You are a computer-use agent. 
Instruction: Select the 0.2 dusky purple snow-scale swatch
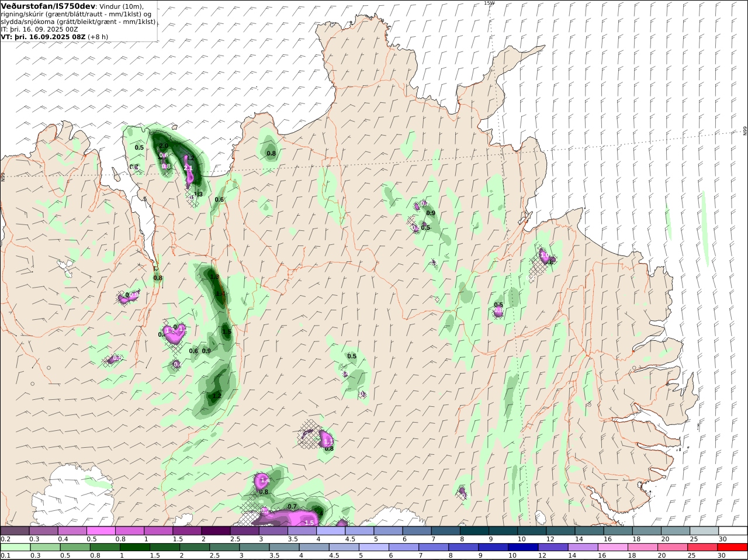click(15, 531)
